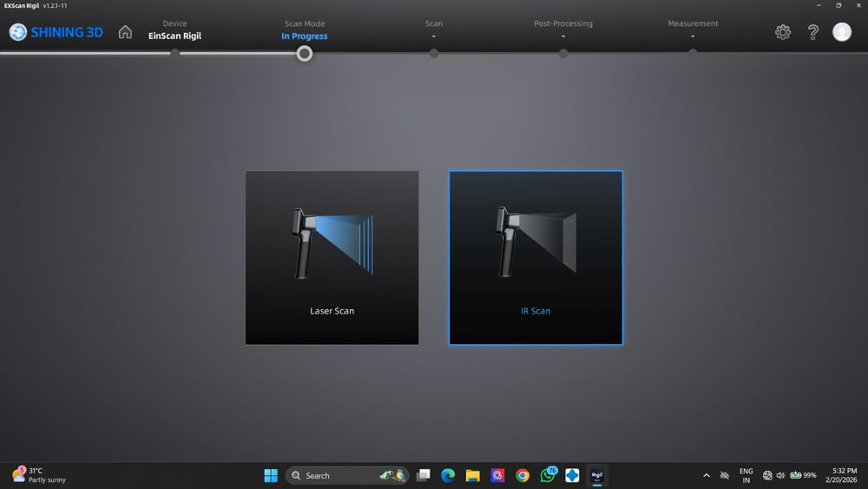Open the help question mark
This screenshot has width=868, height=489.
click(812, 32)
